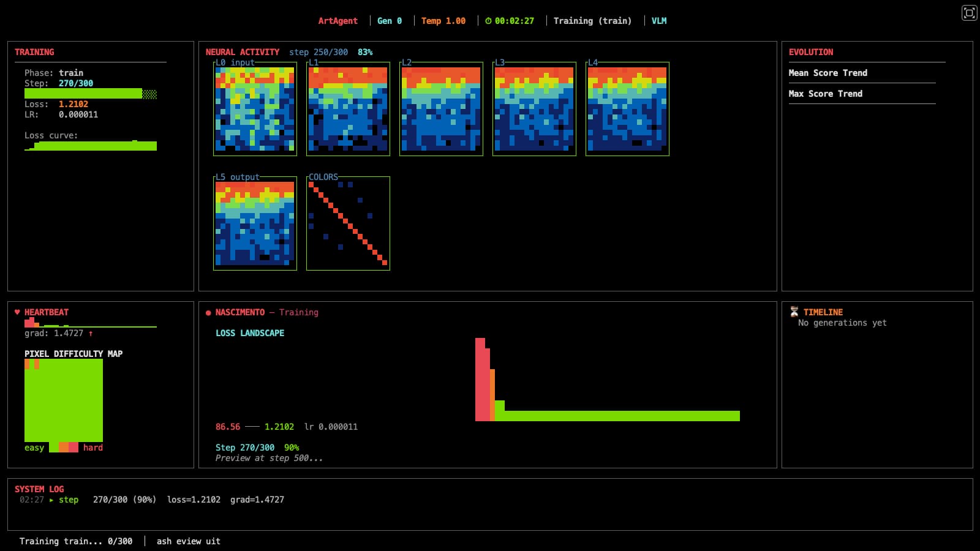Image resolution: width=980 pixels, height=551 pixels.
Task: Expand the Max Score Trend section
Action: tap(825, 94)
